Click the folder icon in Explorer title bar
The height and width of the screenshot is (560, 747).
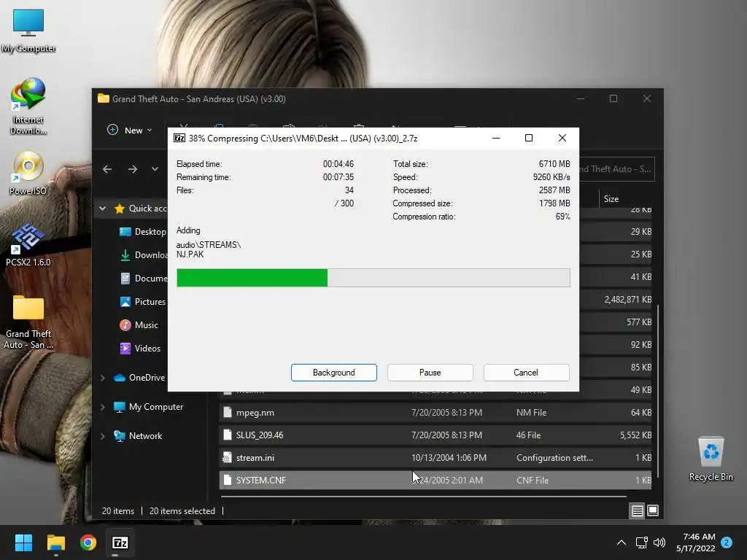(104, 98)
